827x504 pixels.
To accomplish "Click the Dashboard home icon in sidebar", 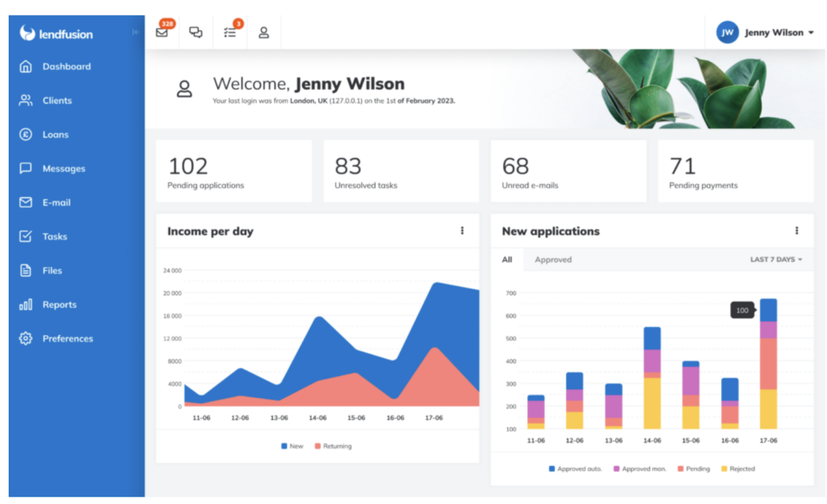I will [x=26, y=66].
